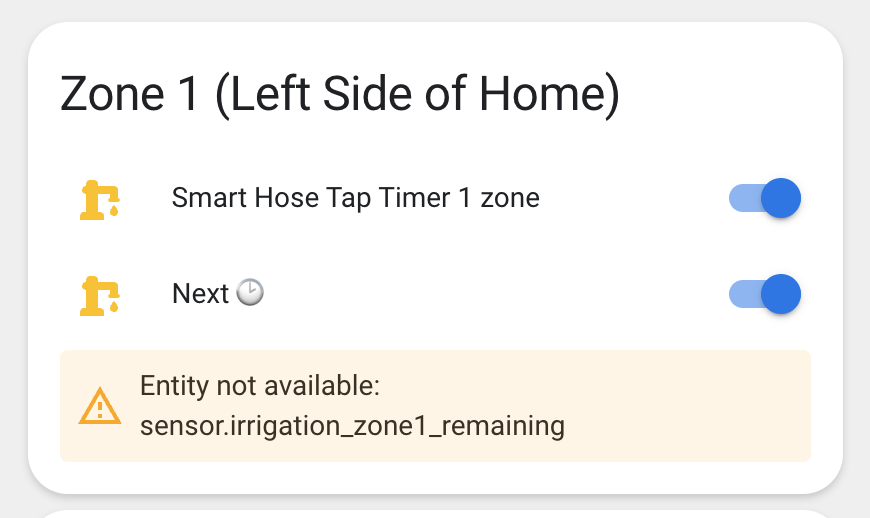
Task: Click the faucet icon beside Smart Hose Tap Timer
Action: tap(99, 199)
